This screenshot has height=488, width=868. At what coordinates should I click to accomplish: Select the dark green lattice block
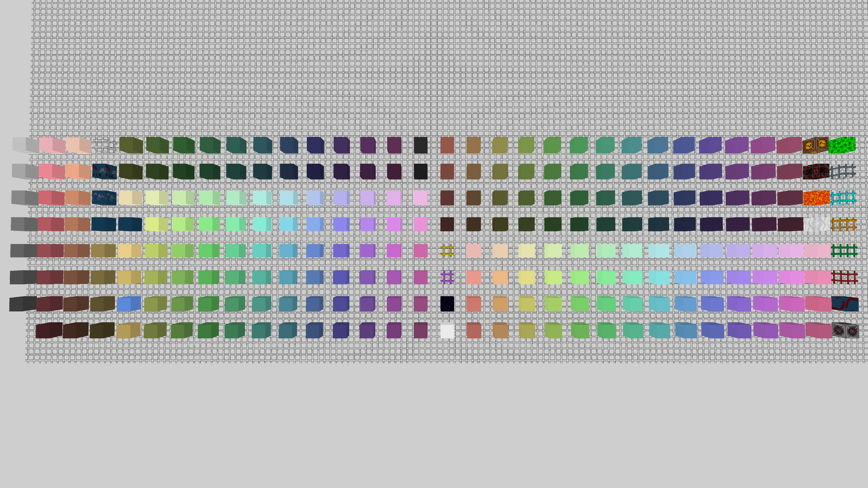[x=844, y=250]
